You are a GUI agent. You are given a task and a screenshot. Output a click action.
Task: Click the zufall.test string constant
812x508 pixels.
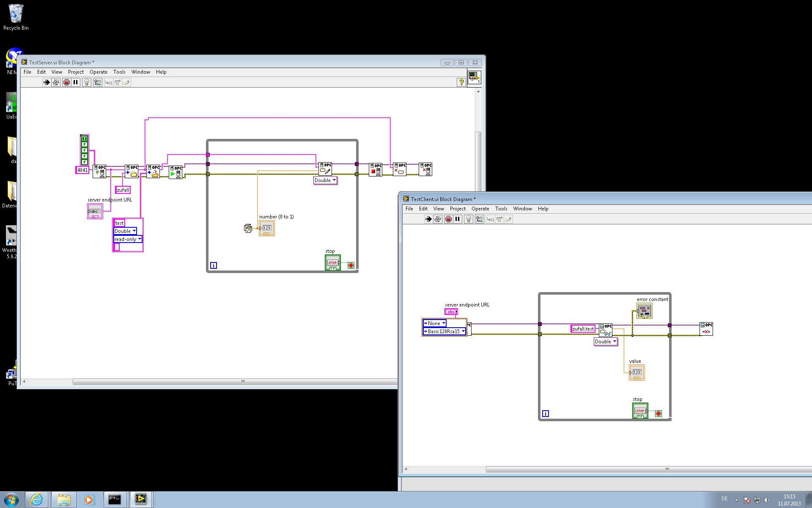point(583,329)
